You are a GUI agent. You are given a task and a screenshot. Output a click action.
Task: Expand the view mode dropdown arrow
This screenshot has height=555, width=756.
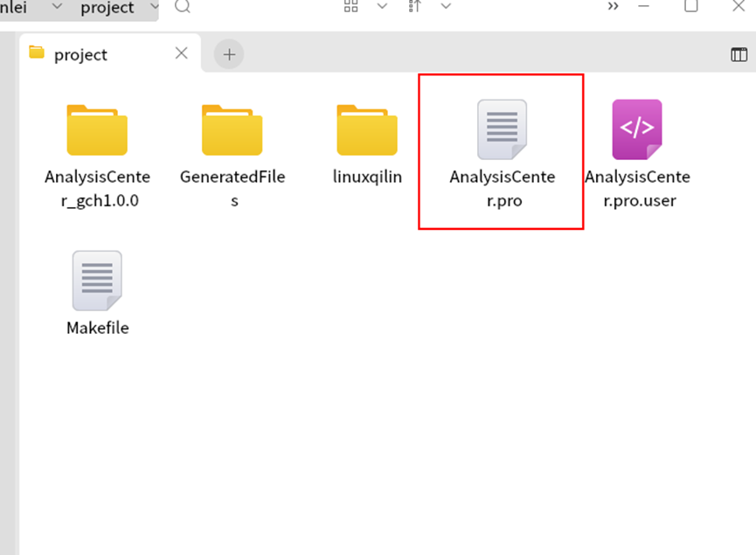pos(382,6)
